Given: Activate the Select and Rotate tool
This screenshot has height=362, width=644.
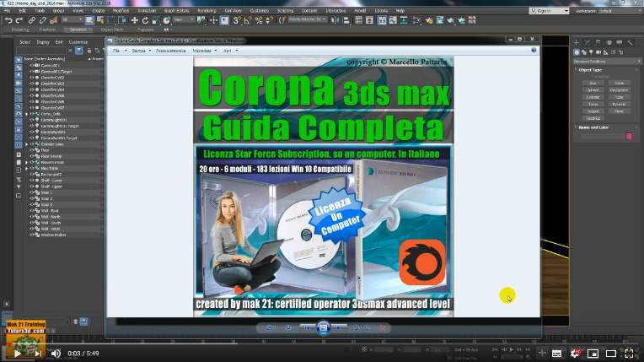Looking at the screenshot, I should point(145,20).
